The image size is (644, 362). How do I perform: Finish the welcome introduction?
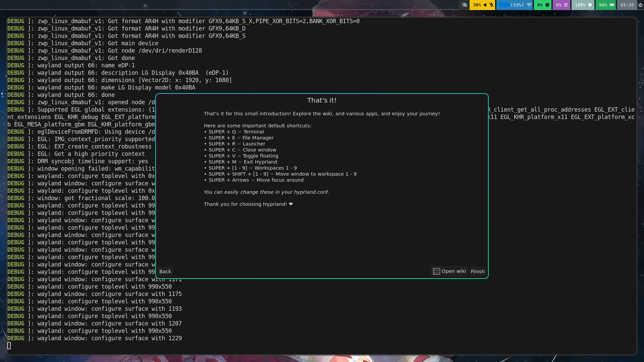(x=478, y=271)
